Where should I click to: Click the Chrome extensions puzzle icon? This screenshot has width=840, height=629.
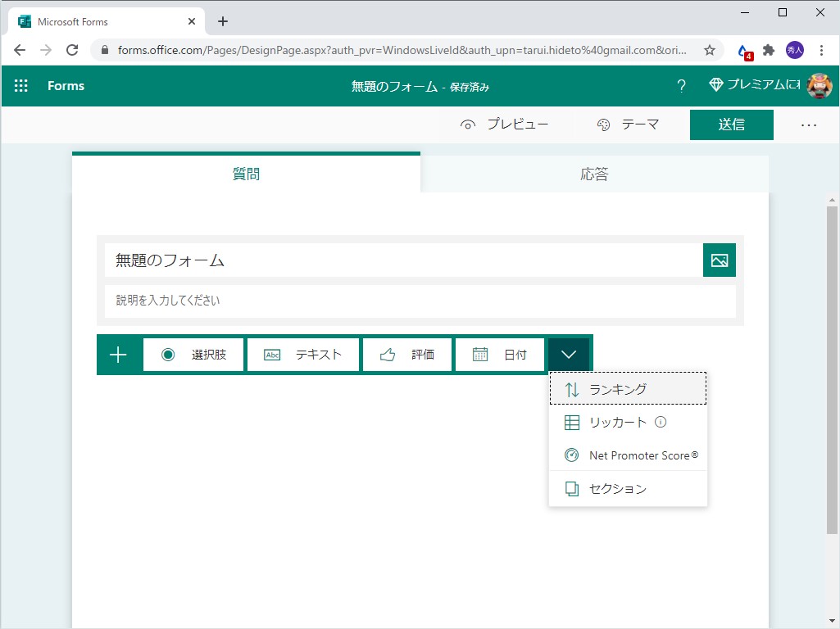(x=768, y=50)
